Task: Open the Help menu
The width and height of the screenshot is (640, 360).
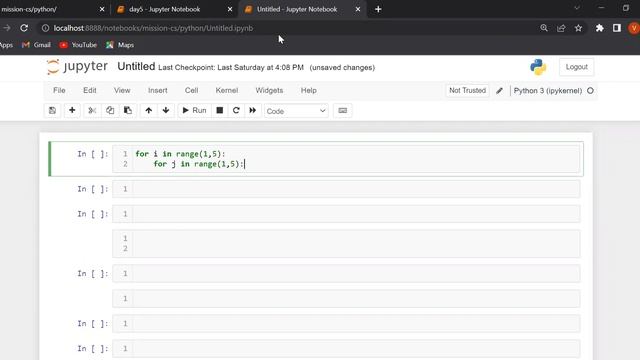Action: [x=309, y=91]
